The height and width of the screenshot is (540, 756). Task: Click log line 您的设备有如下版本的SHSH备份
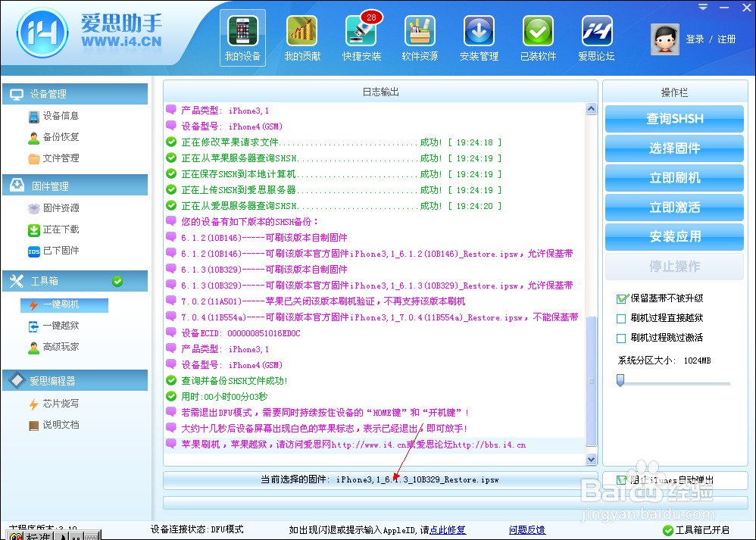point(249,222)
